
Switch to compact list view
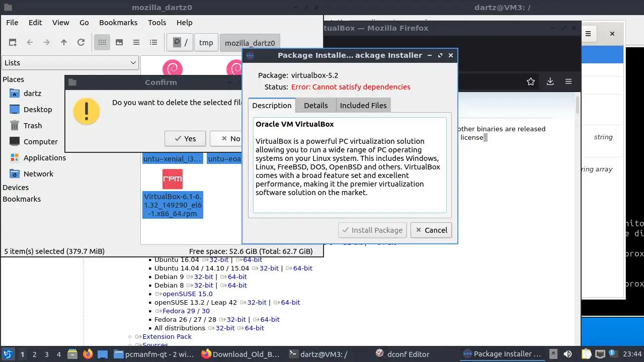pos(136,43)
